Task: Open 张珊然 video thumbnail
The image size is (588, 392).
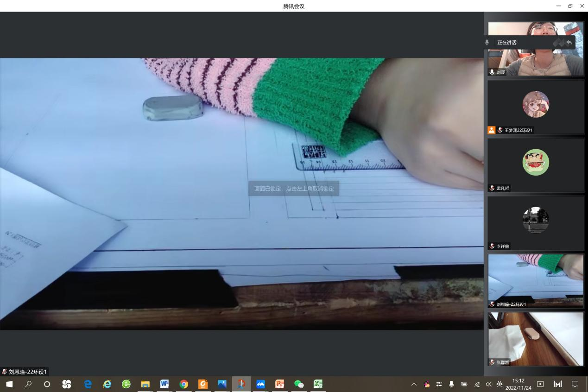Action: [536, 339]
